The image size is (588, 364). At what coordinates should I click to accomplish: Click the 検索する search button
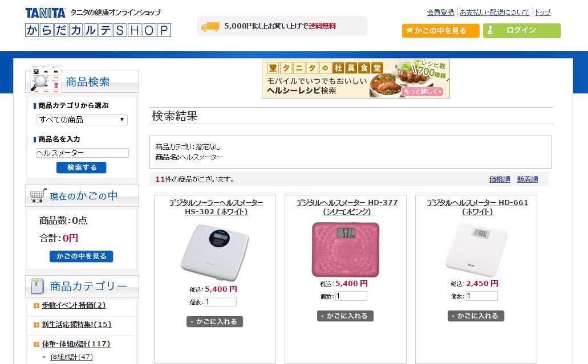click(x=82, y=167)
